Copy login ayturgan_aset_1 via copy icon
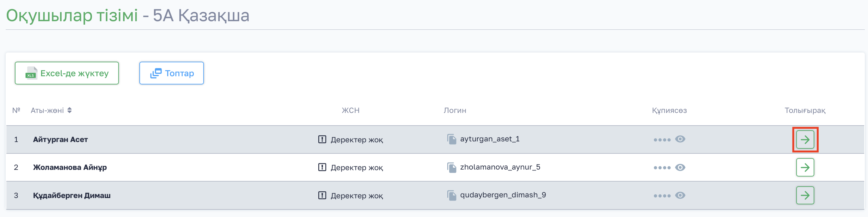Image resolution: width=868 pixels, height=217 pixels. (x=451, y=139)
